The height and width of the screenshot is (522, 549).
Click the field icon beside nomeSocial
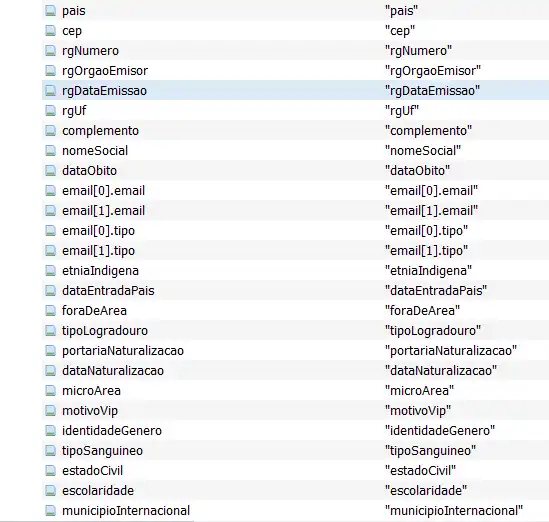tap(50, 151)
